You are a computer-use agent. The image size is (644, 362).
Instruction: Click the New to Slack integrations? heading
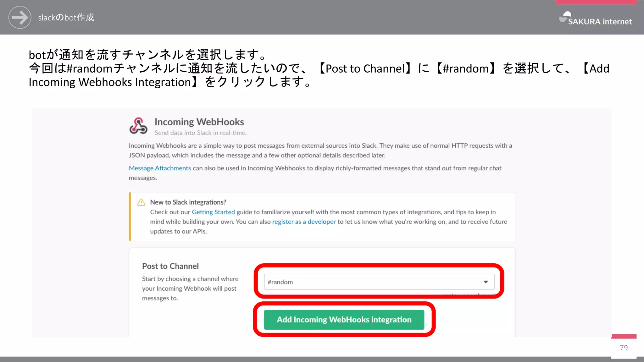click(x=188, y=202)
